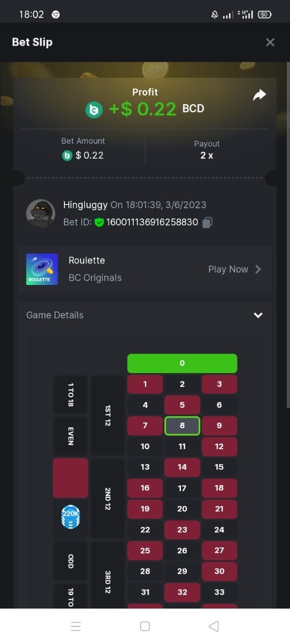Screen dimensions: 290x644
Task: Tap the BCD coin icon beside Bet Amount
Action: (x=67, y=155)
